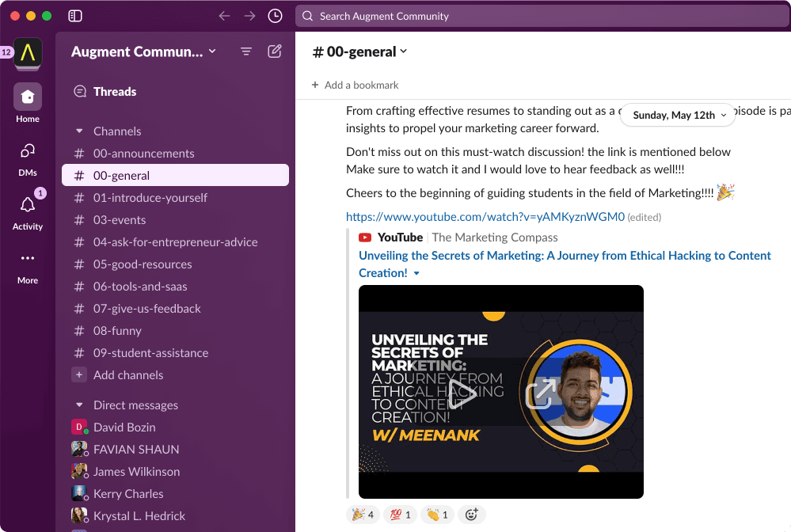This screenshot has width=791, height=532.
Task: Click the Augment workspace logo icon
Action: point(28,52)
